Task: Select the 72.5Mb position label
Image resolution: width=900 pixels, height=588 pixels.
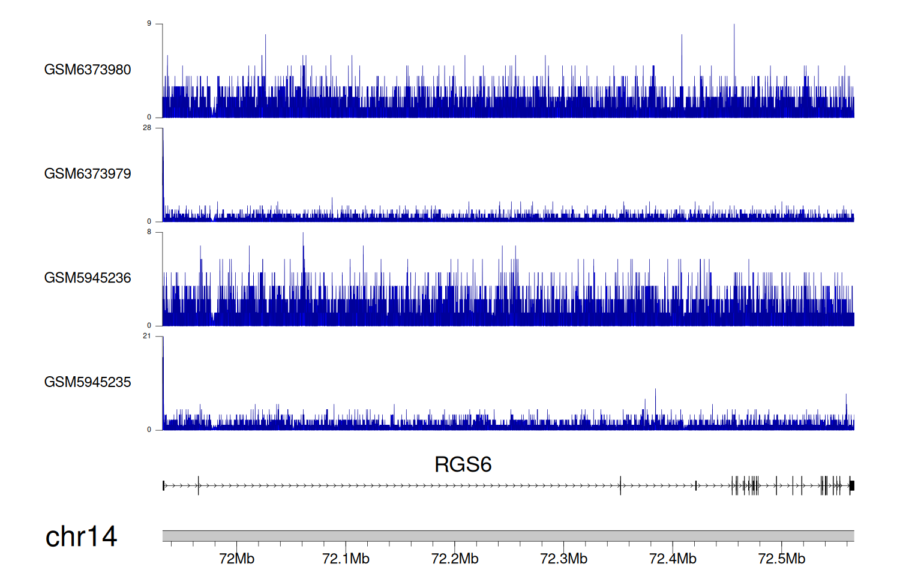Action: (x=781, y=559)
